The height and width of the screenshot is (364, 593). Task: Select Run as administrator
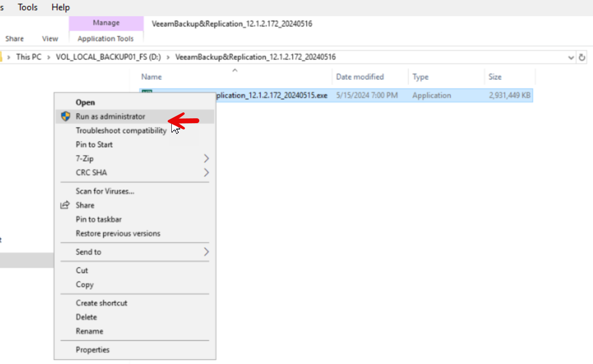(x=135, y=116)
